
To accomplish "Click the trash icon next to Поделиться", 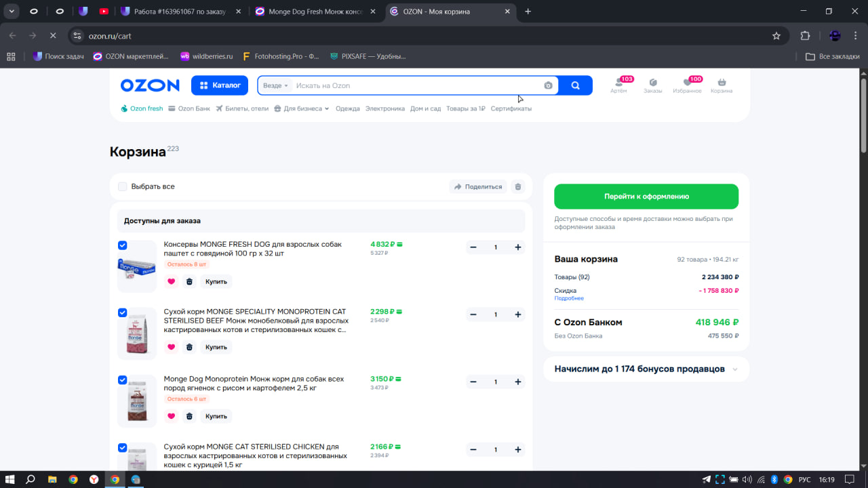I will tap(518, 186).
